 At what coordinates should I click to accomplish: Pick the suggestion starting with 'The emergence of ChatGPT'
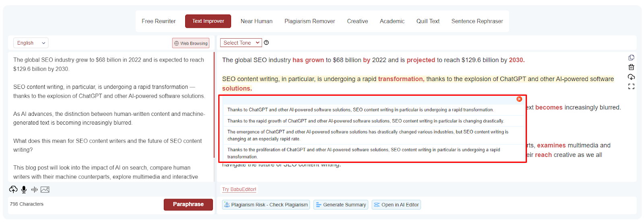coord(367,135)
